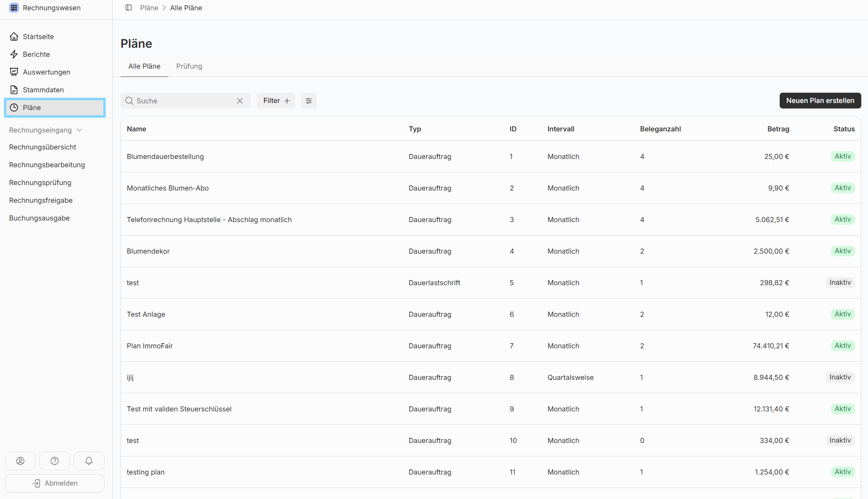Switch to the Prüfung tab
The width and height of the screenshot is (868, 499).
[189, 66]
